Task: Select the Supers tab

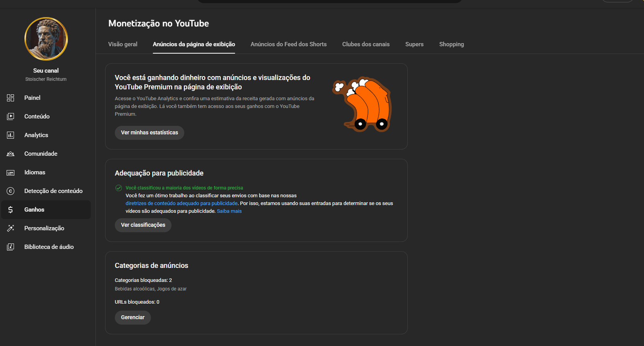Action: tap(414, 44)
